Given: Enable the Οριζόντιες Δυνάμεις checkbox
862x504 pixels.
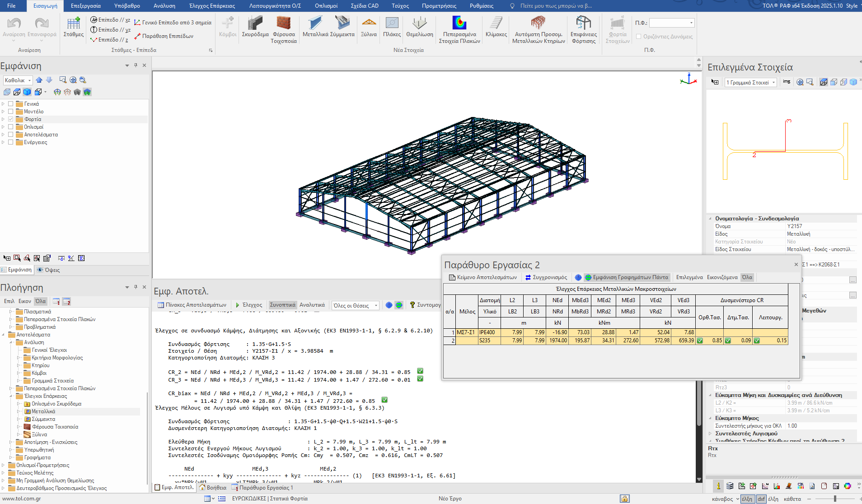Looking at the screenshot, I should pyautogui.click(x=638, y=37).
